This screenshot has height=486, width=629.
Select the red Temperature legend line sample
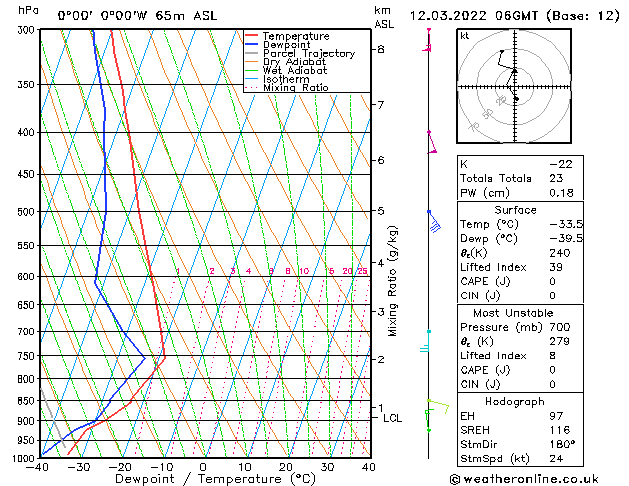coord(252,36)
